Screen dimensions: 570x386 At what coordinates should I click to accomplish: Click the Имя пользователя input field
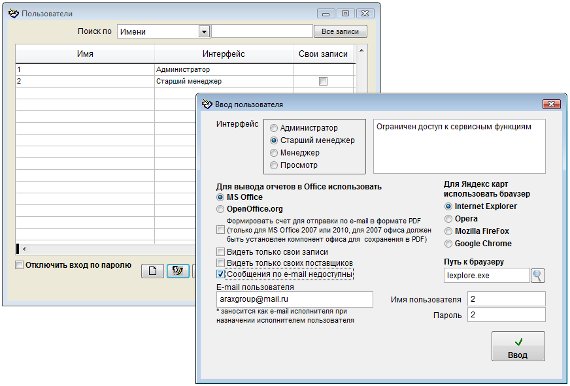tap(506, 299)
